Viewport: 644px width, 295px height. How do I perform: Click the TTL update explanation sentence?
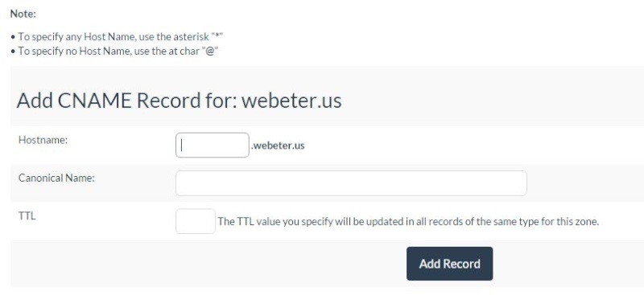(408, 222)
